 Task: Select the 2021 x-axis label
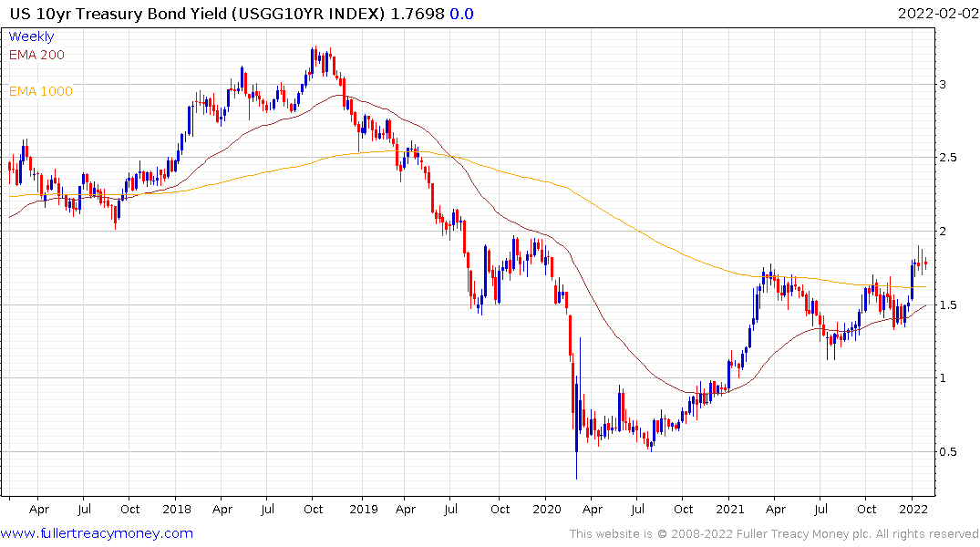(729, 509)
